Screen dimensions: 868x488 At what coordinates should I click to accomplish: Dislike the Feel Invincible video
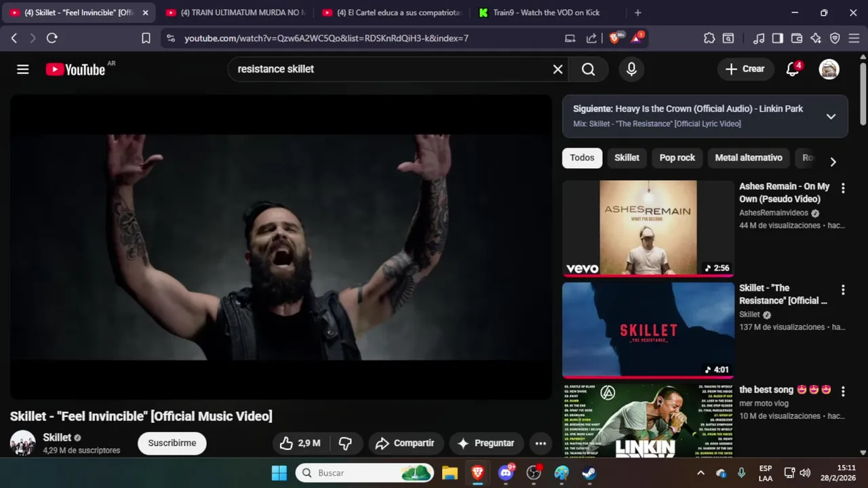pos(345,443)
